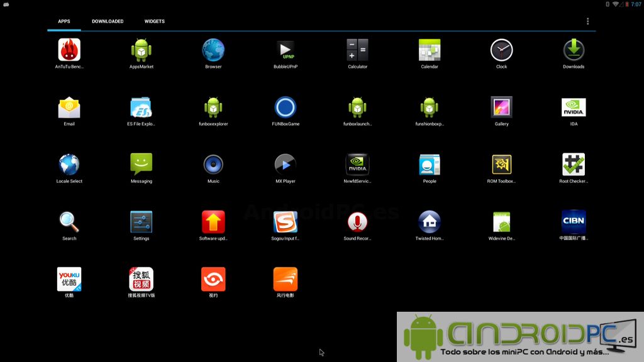Launch the Youku video app
The height and width of the screenshot is (362, 644).
click(69, 279)
